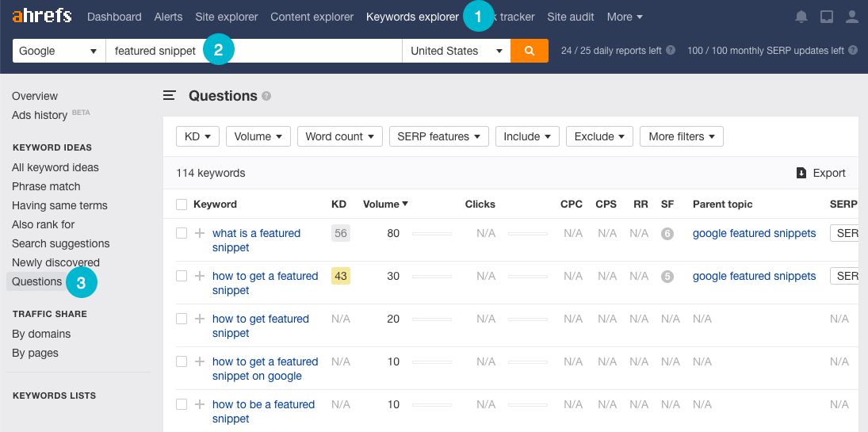Open the user account profile icon
This screenshot has width=868, height=432.
852,17
